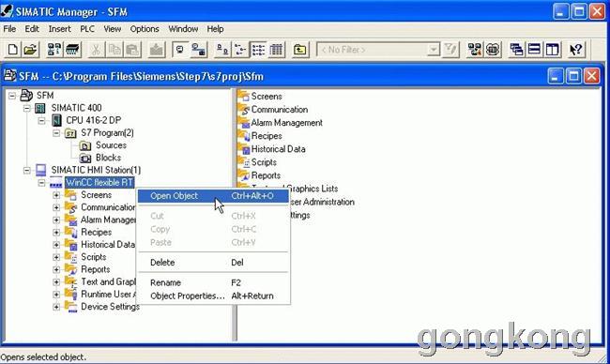Click the context Help arrow icon

576,50
